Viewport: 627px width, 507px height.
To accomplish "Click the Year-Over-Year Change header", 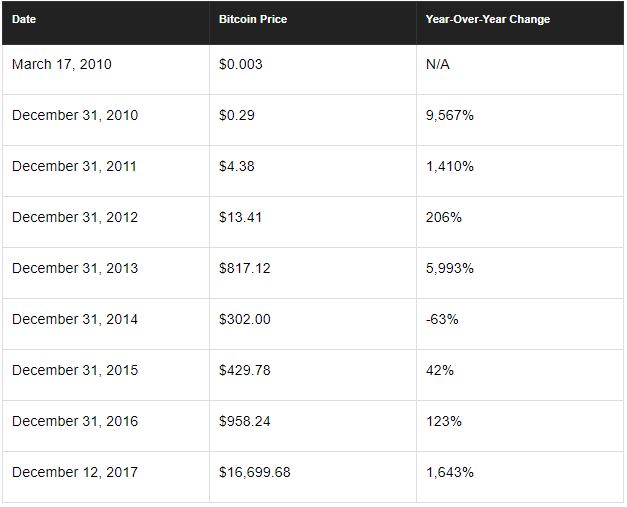I will (487, 19).
